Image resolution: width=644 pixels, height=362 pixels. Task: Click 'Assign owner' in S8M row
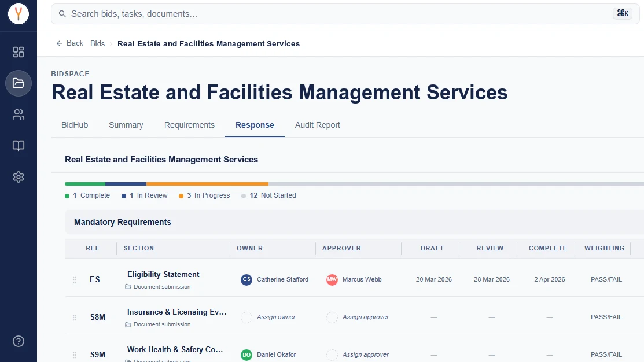[276, 317]
